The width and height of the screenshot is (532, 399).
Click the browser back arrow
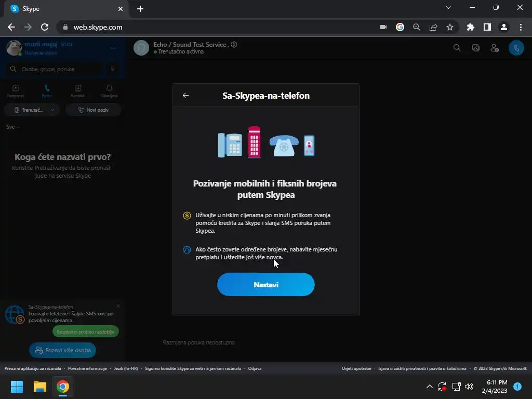pyautogui.click(x=11, y=27)
